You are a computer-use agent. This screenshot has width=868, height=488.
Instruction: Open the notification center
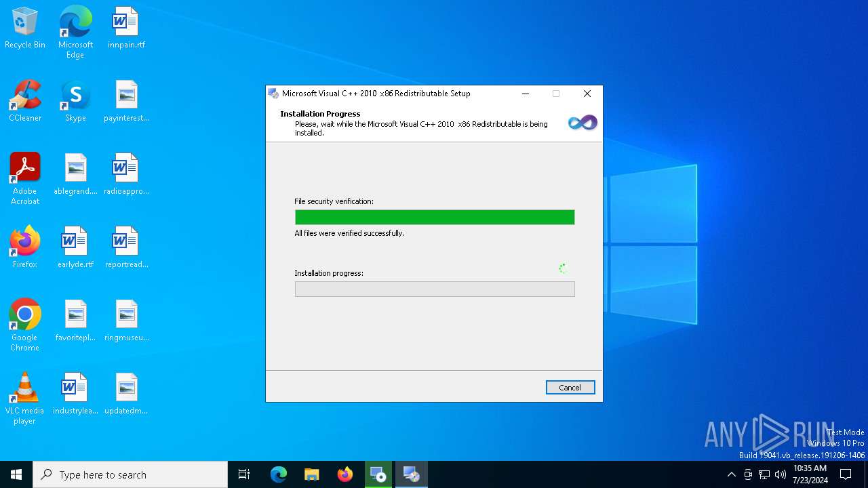(846, 474)
